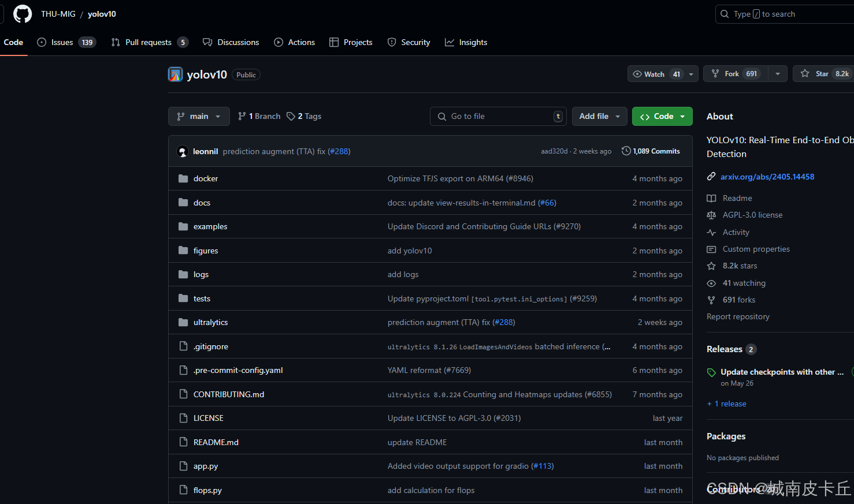The height and width of the screenshot is (504, 854).
Task: Click the link icon beside the arxiv URL
Action: coord(711,177)
